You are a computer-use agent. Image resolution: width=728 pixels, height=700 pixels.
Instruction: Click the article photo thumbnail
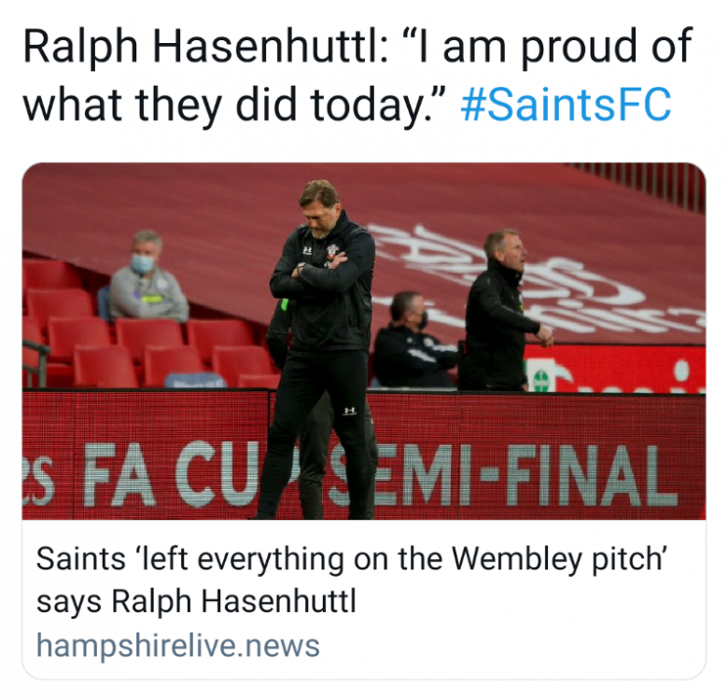tap(364, 341)
